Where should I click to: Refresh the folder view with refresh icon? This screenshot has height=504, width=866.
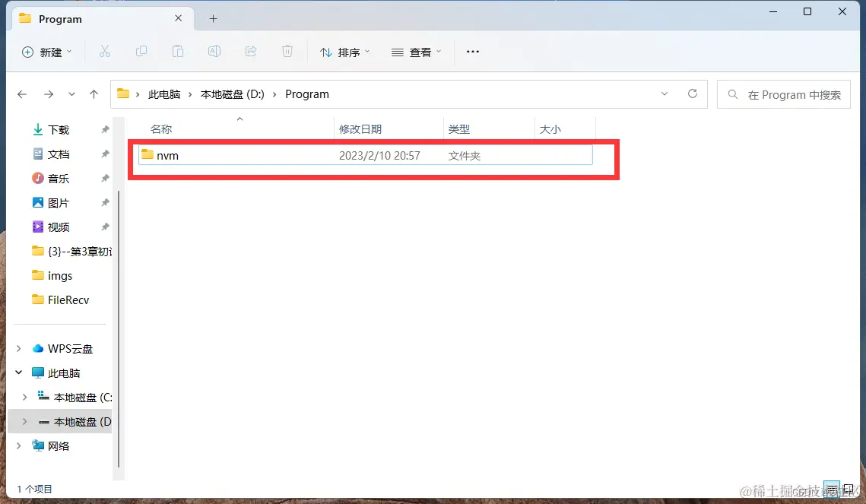[x=693, y=94]
